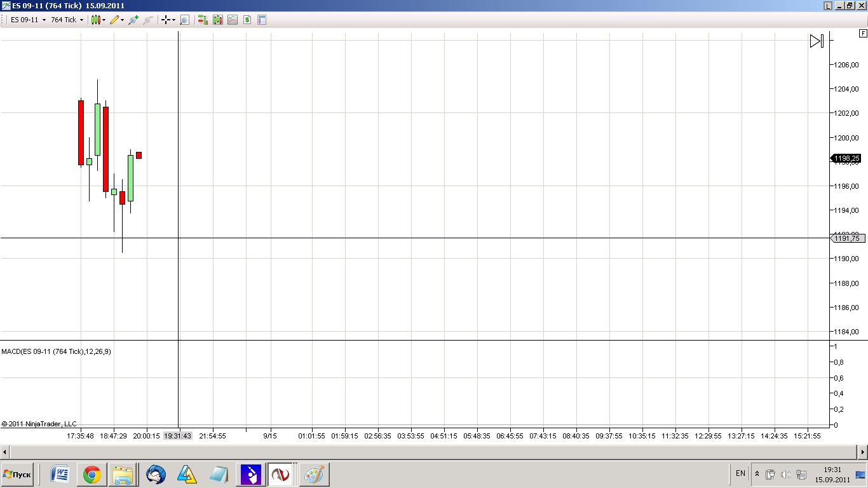Click the 17:35:48 time axis label
This screenshot has height=488, width=868.
click(81, 436)
